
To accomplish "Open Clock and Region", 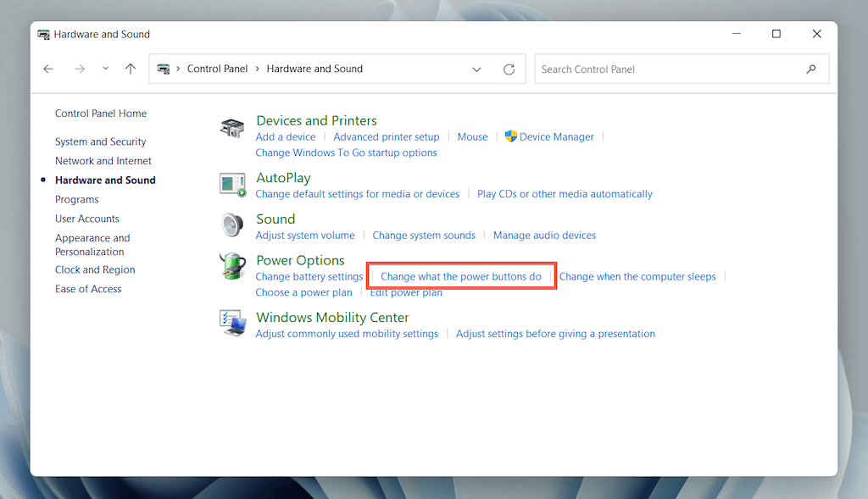I will point(95,270).
